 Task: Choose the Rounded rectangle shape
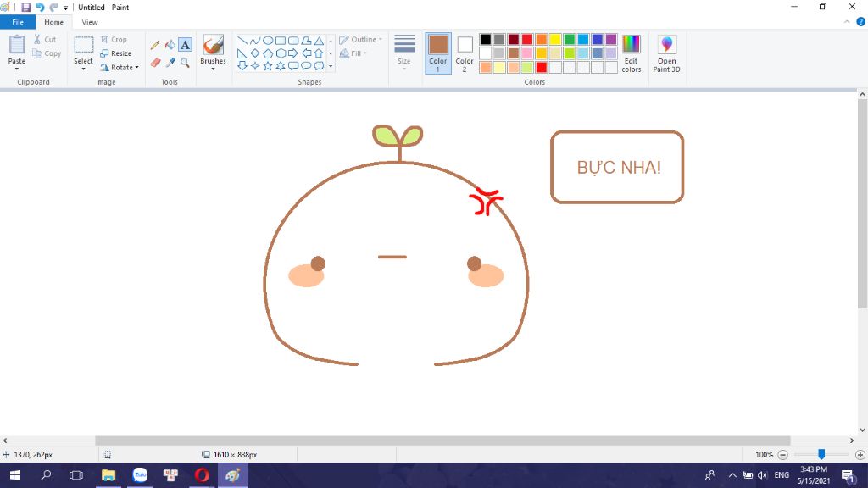click(293, 41)
